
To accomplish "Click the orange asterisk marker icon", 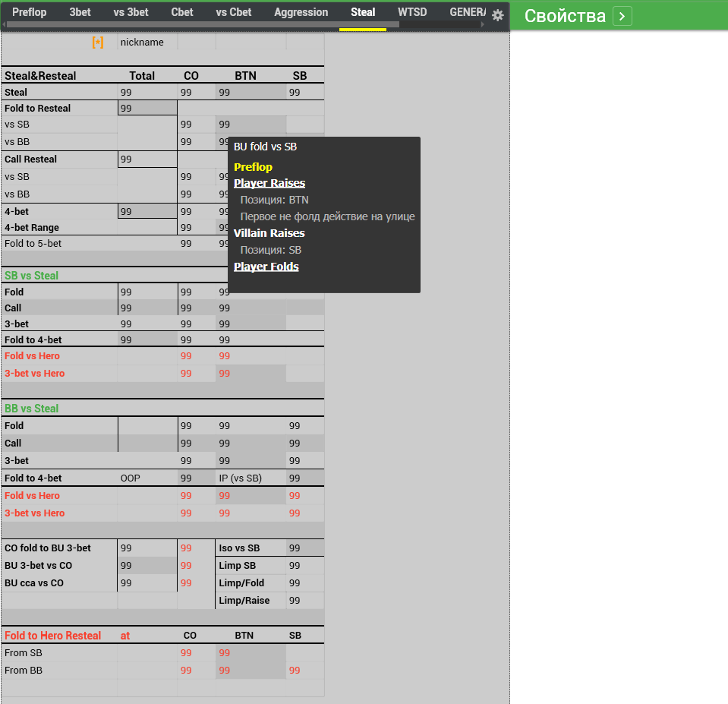I will (97, 43).
